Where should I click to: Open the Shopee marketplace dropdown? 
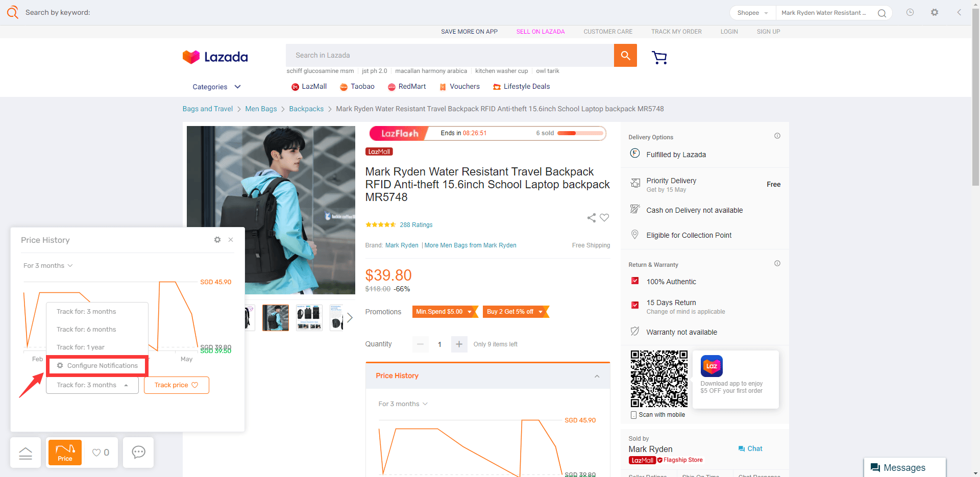[752, 13]
